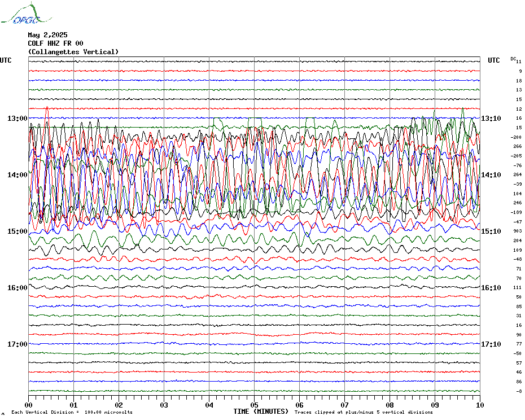Click minute-axis tick label 05
This screenshot has width=525, height=420.
(255, 405)
